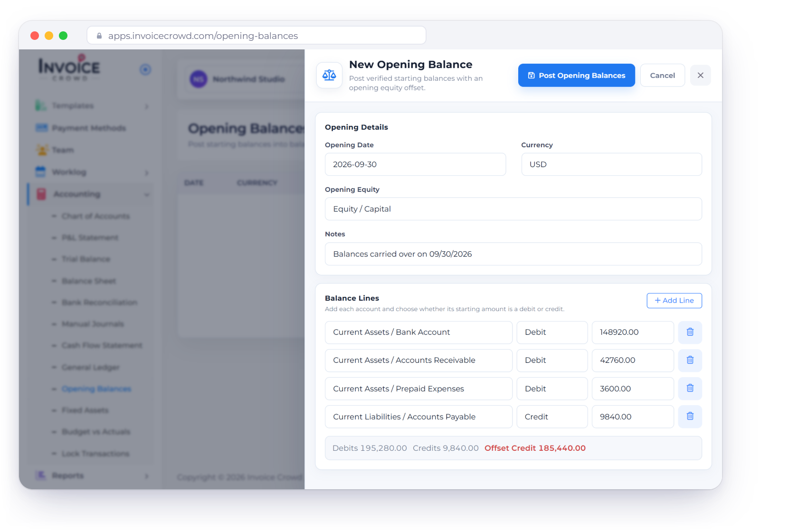798x532 pixels.
Task: Expand the Templates submenu chevron
Action: click(147, 106)
